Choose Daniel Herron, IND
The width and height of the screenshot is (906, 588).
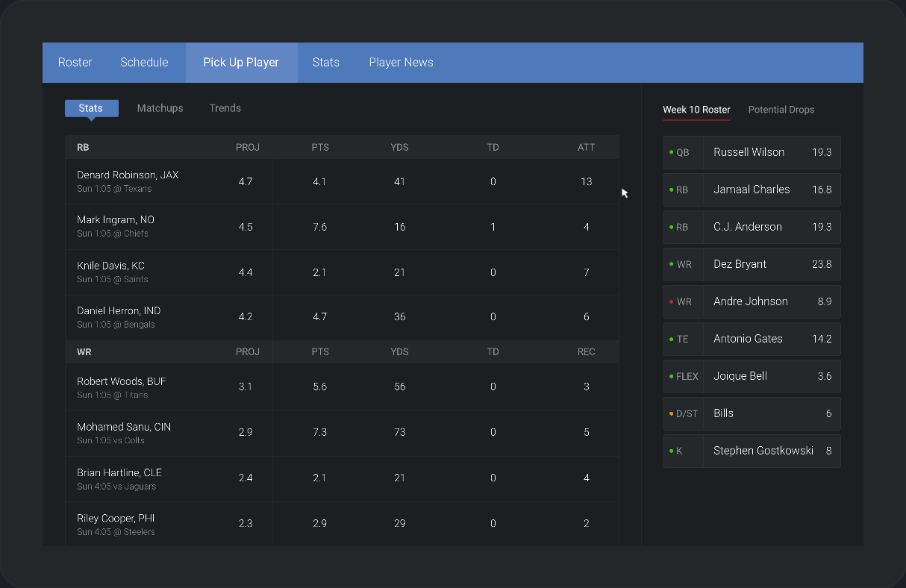[119, 310]
